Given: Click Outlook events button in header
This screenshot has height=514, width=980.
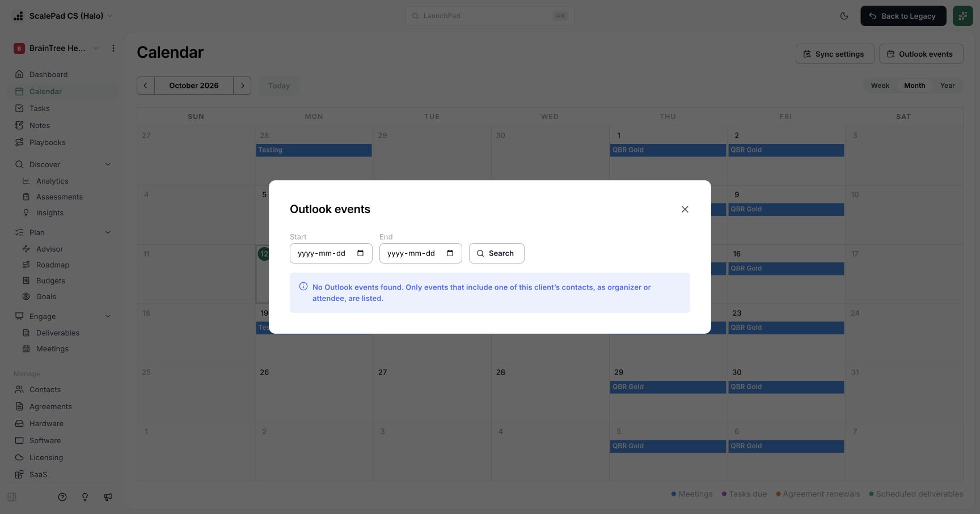Looking at the screenshot, I should point(921,54).
